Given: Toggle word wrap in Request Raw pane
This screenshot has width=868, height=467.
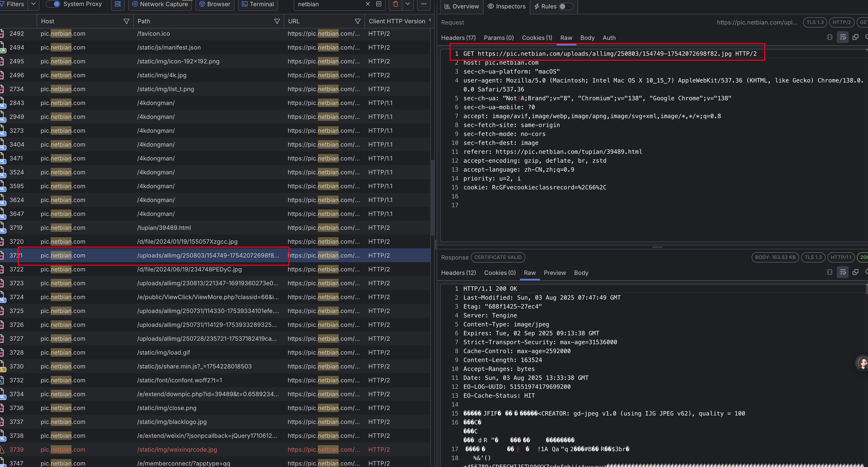Looking at the screenshot, I should 843,37.
